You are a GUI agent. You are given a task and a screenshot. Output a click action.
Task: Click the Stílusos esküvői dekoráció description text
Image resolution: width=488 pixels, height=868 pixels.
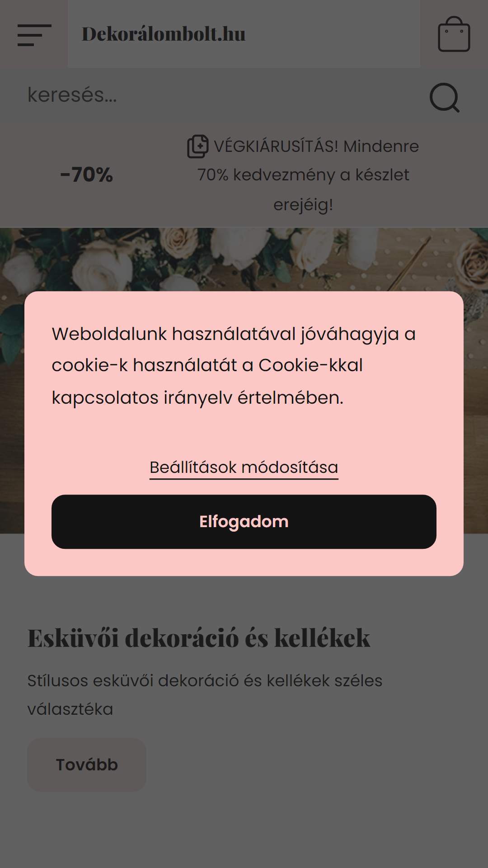[x=205, y=695]
